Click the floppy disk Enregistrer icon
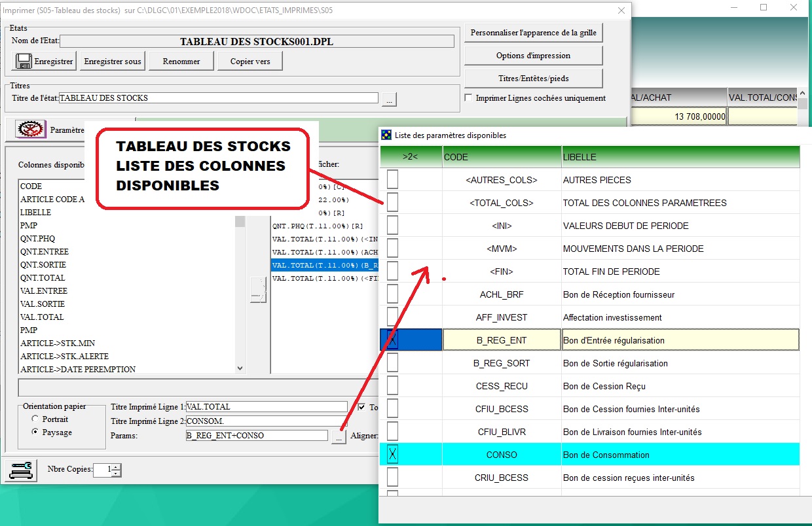This screenshot has height=526, width=812. pos(24,61)
